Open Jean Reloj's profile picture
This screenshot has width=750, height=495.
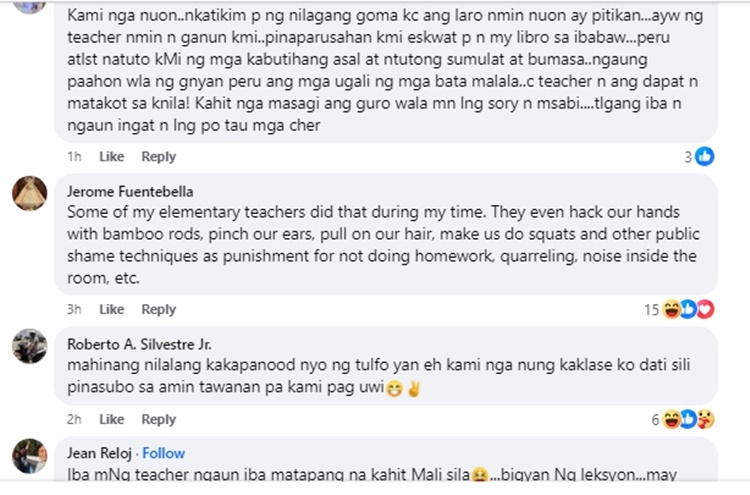tap(29, 456)
